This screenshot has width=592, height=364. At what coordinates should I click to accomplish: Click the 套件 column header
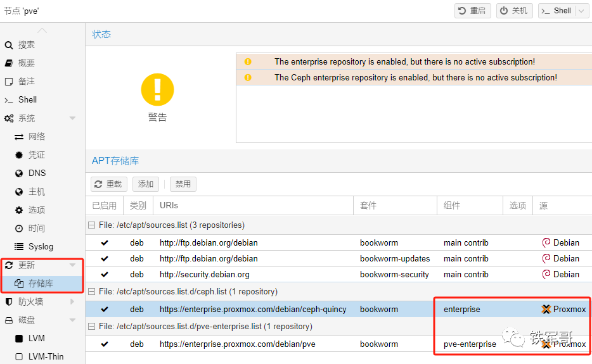click(395, 206)
